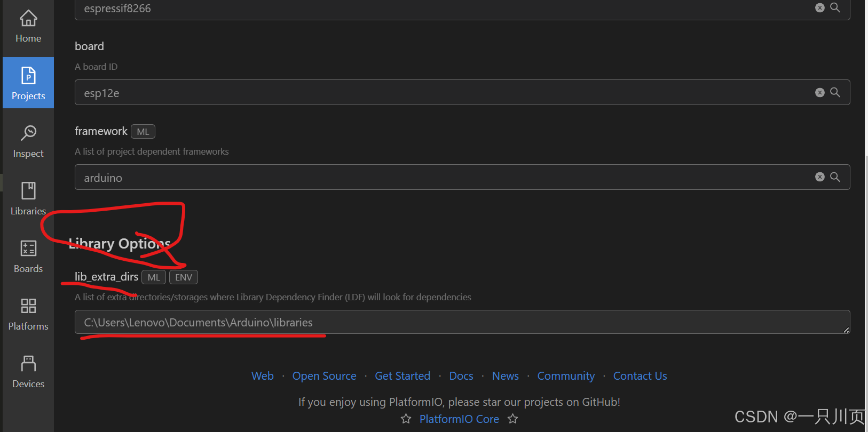The image size is (868, 432).
Task: Open the PlatformIO Core link
Action: pos(459,419)
